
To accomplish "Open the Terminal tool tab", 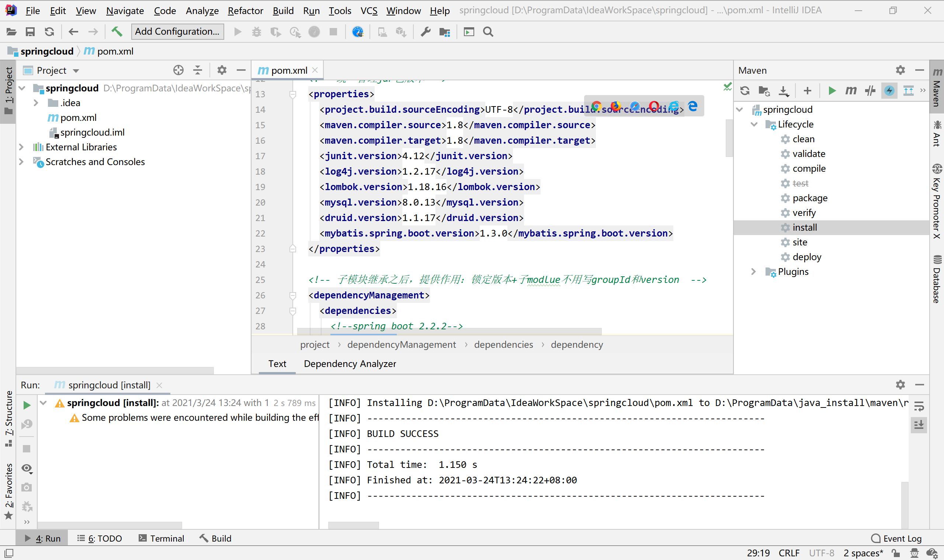I will pyautogui.click(x=161, y=538).
